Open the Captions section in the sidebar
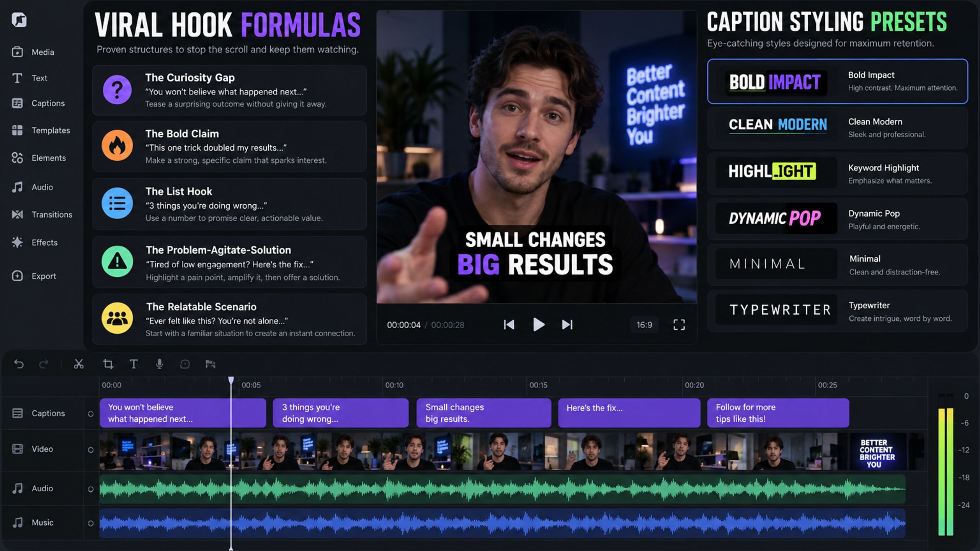 (x=38, y=103)
